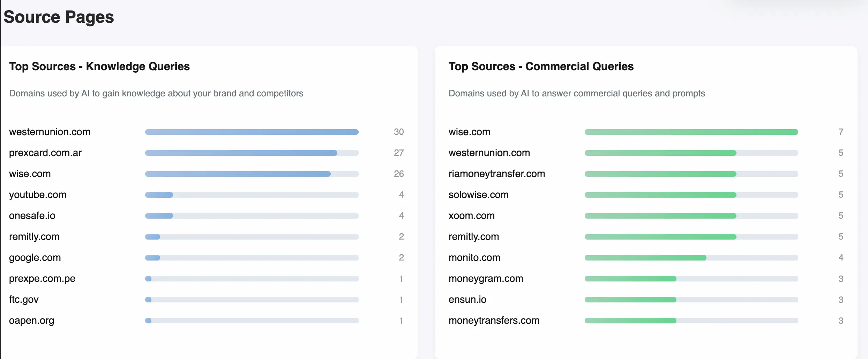
Task: Click the count value 30 beside westernunion.com
Action: pos(399,132)
